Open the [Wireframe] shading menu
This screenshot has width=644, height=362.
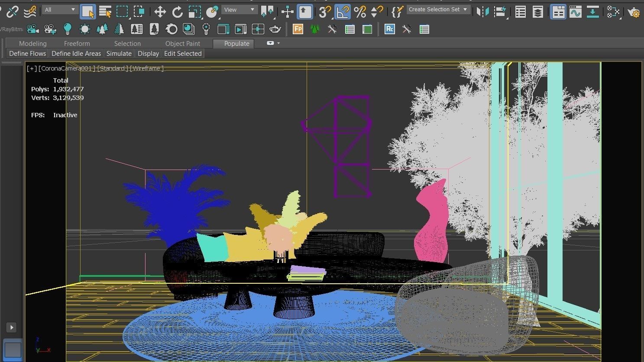tap(147, 68)
